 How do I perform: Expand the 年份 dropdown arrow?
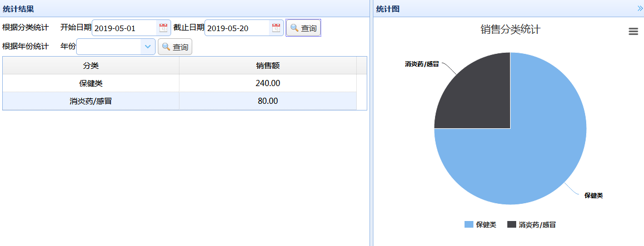pyautogui.click(x=147, y=47)
